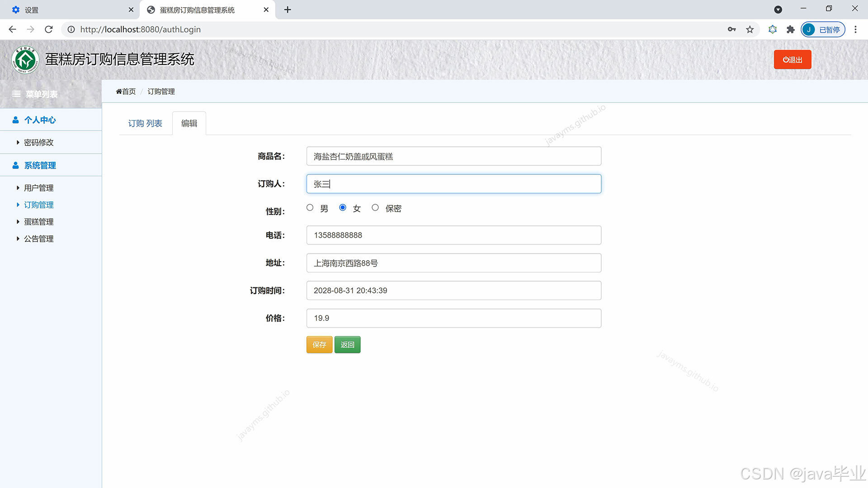Click the menu list icon beside 菜单列表

tap(16, 94)
